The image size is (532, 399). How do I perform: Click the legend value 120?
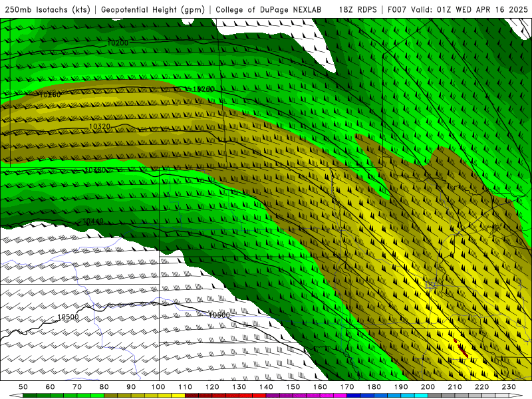212,387
